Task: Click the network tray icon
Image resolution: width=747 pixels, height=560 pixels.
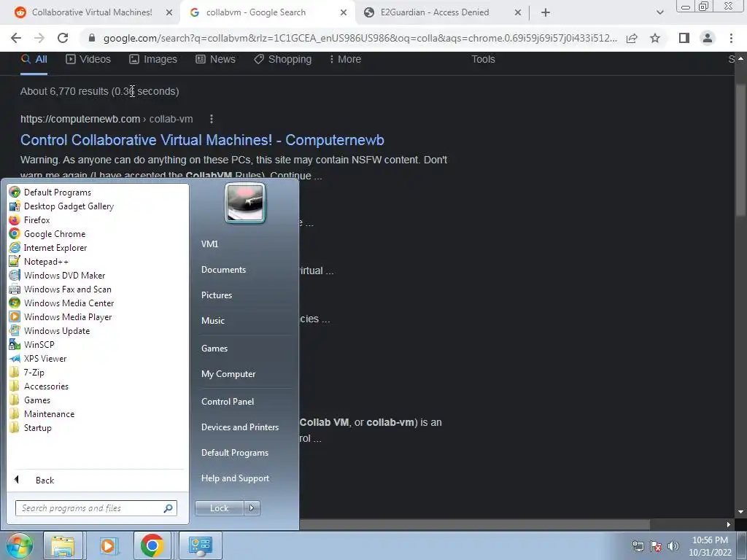Action: tap(638, 546)
